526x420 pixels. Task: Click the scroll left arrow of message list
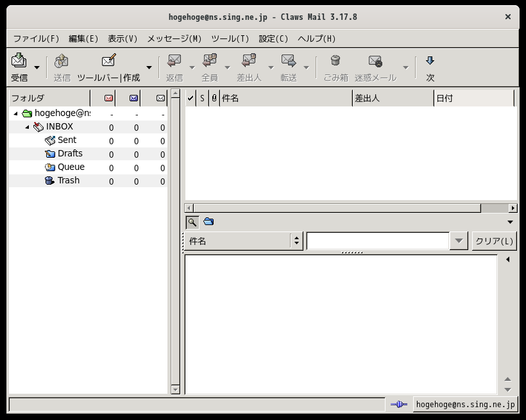point(189,208)
